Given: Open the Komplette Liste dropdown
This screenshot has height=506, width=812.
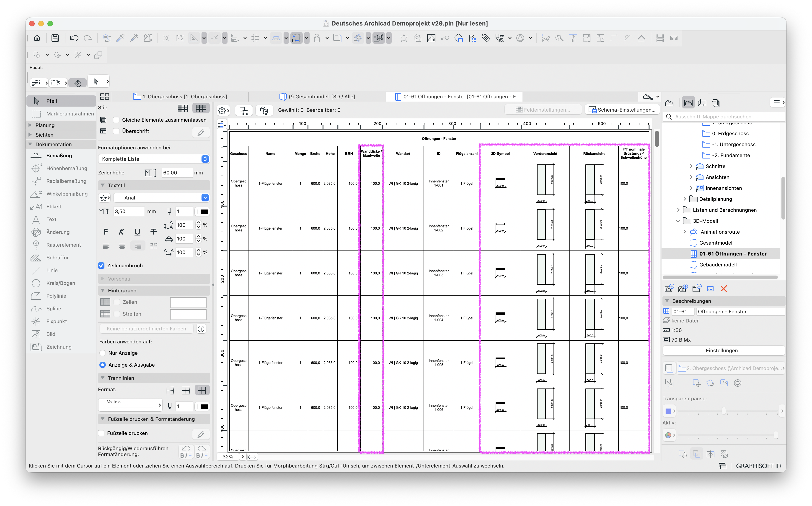Looking at the screenshot, I should [154, 159].
